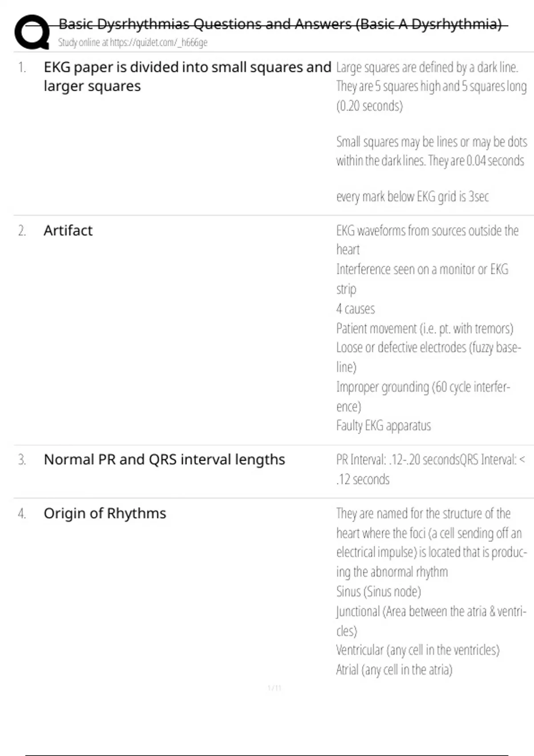Click the item number 1 marker

[22, 68]
